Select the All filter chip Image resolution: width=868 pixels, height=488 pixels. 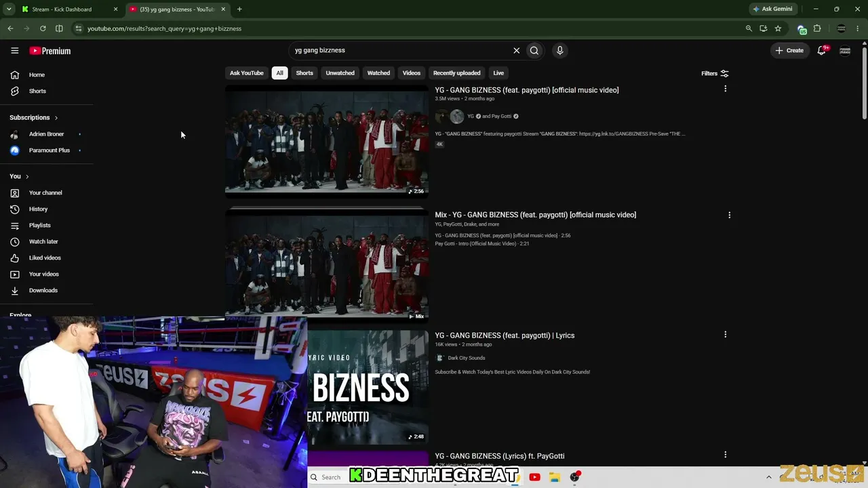click(279, 73)
